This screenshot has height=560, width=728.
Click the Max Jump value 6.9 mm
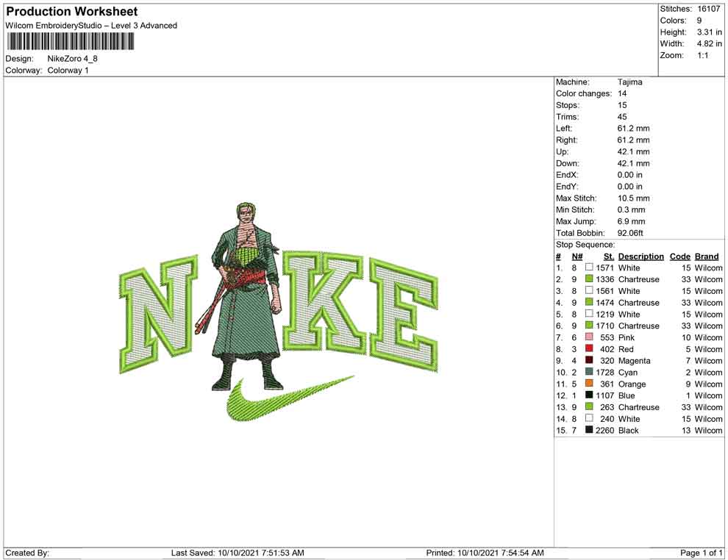[631, 221]
